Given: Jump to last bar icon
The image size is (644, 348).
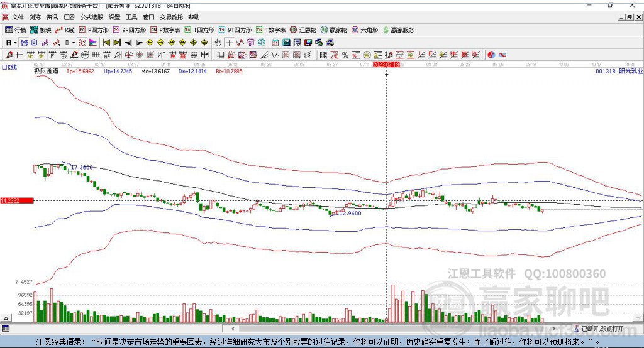Looking at the screenshot, I should [x=117, y=43].
